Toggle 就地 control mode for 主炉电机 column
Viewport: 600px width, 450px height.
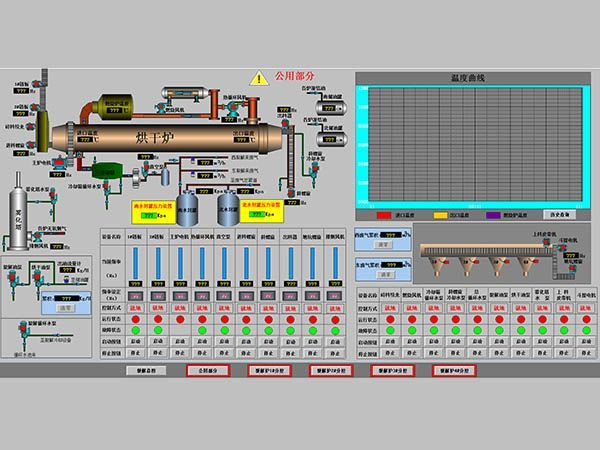(180, 308)
